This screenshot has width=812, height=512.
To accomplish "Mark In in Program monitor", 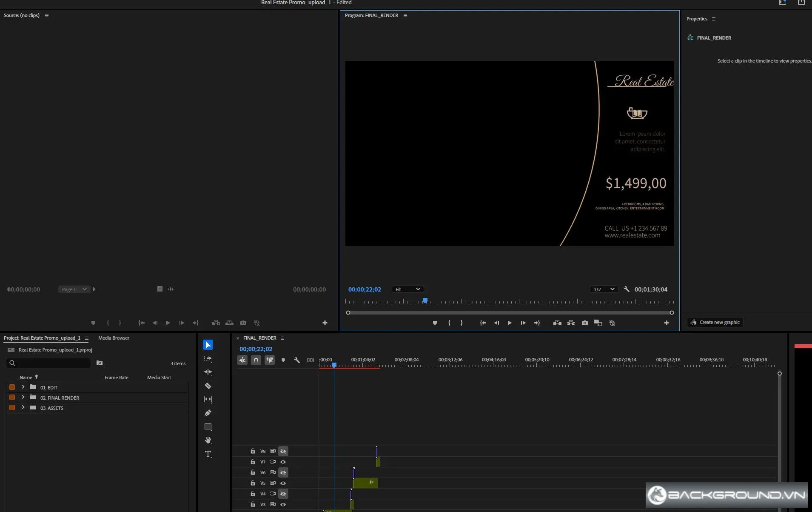I will 449,323.
